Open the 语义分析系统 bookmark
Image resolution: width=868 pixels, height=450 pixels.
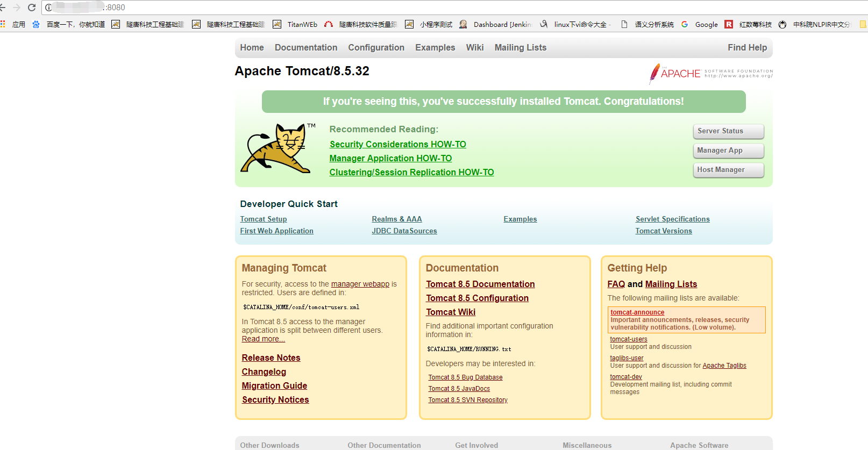(x=647, y=24)
